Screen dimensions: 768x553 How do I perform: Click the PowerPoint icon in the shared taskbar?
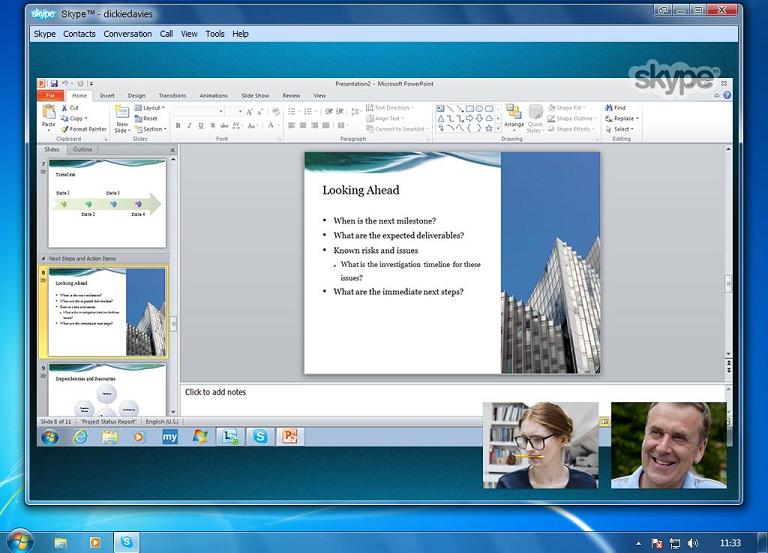289,436
